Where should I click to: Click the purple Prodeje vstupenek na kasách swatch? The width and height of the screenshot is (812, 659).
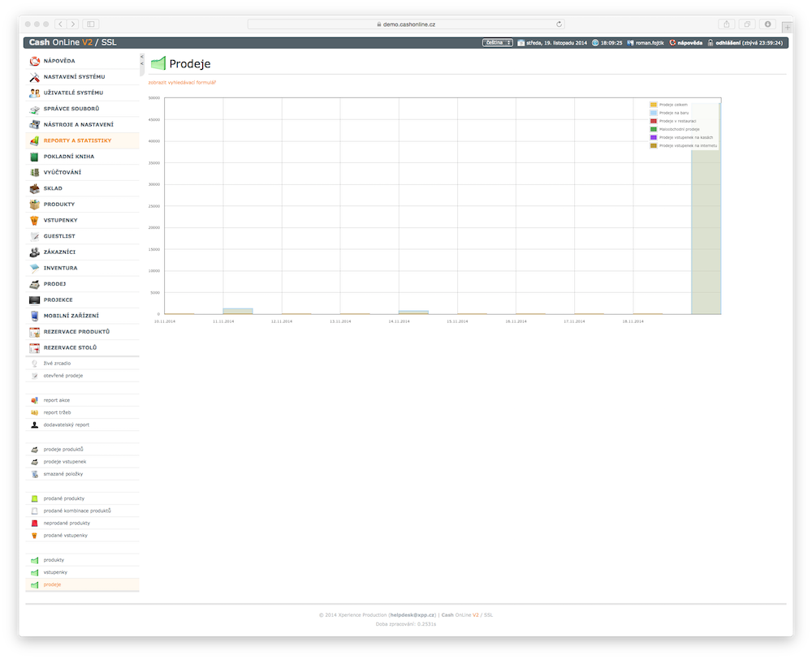(x=654, y=138)
